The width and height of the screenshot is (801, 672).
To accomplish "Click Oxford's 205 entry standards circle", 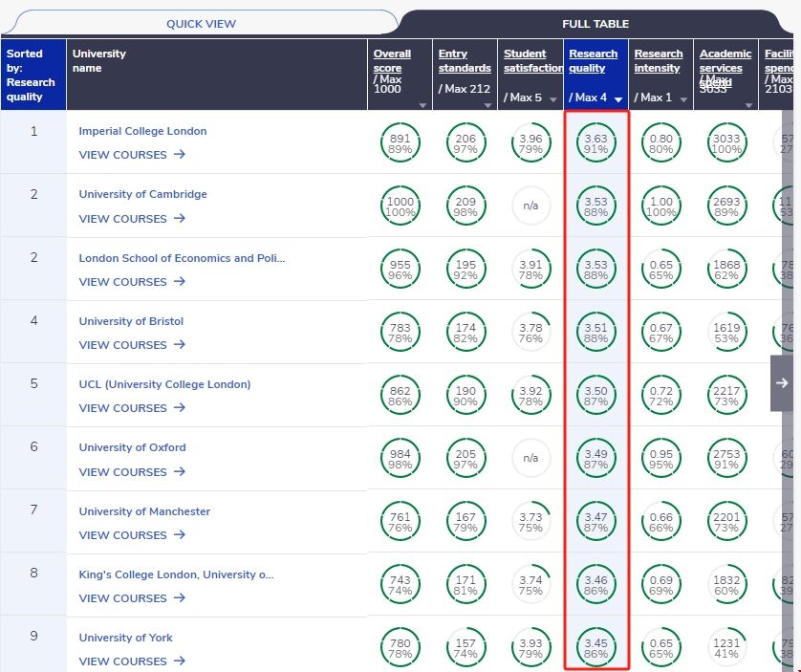I will click(x=465, y=460).
